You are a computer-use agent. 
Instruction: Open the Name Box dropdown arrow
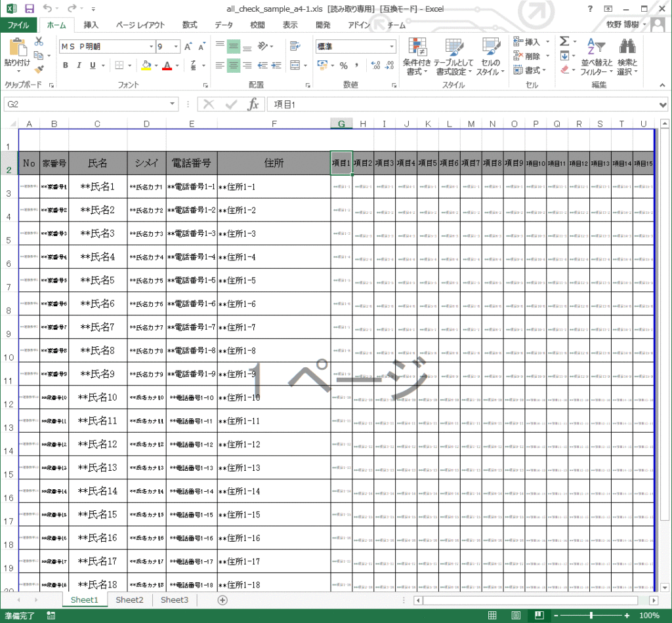[x=173, y=104]
